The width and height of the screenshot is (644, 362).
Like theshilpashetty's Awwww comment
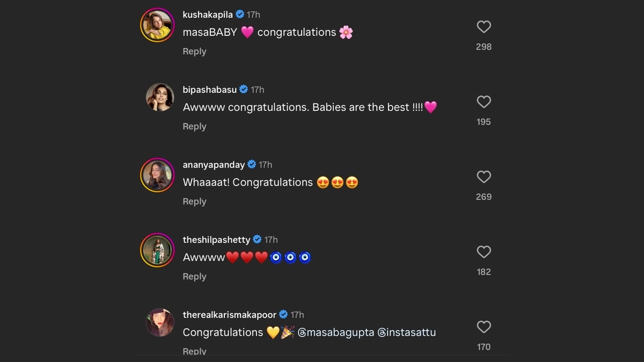tap(484, 252)
